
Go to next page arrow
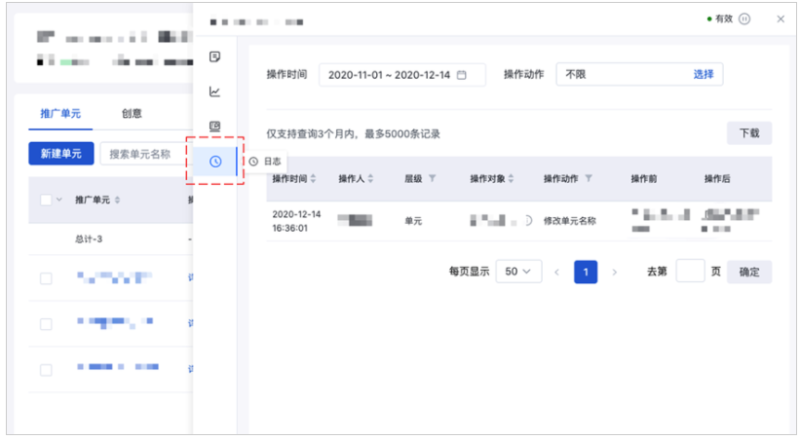[x=615, y=272]
